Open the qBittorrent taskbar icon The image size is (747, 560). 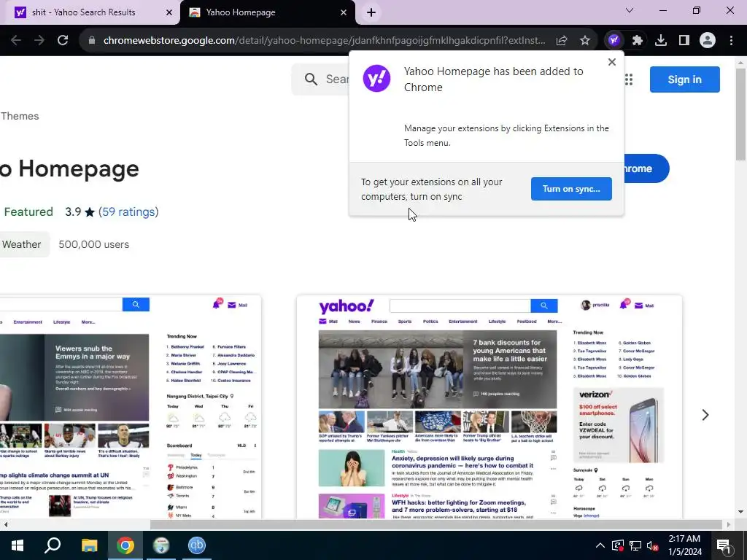pyautogui.click(x=196, y=545)
